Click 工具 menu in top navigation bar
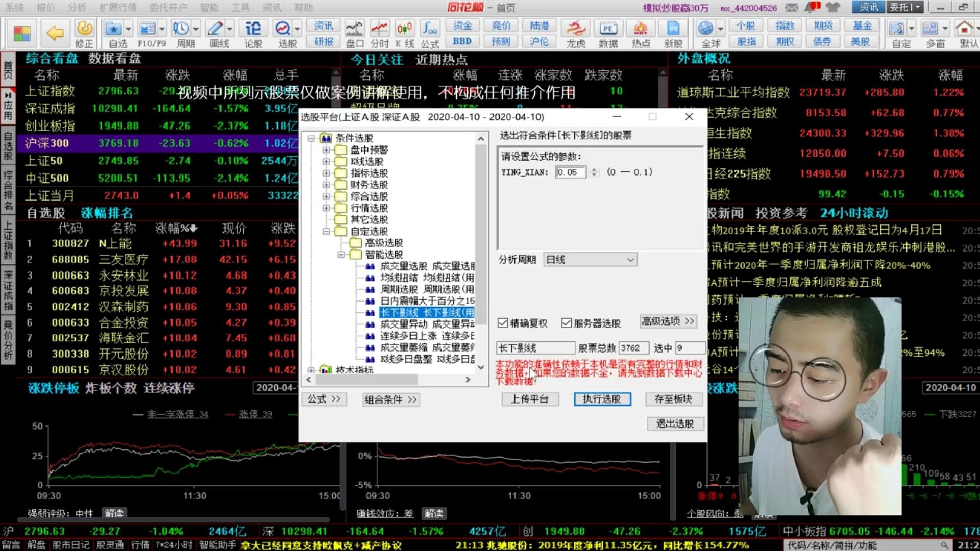This screenshot has height=551, width=980. pos(239,7)
